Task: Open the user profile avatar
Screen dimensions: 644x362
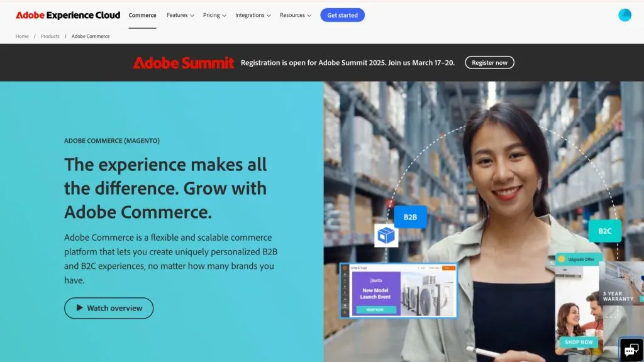Action: click(x=625, y=15)
